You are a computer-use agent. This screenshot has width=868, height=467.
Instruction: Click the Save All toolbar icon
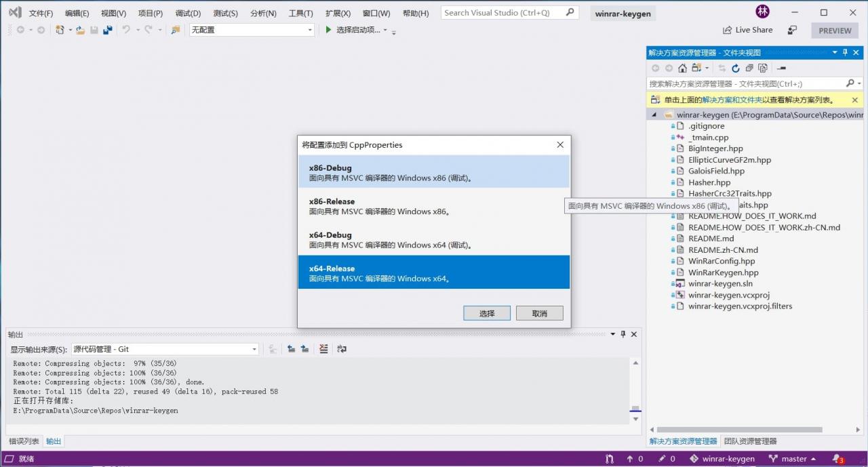(x=107, y=30)
